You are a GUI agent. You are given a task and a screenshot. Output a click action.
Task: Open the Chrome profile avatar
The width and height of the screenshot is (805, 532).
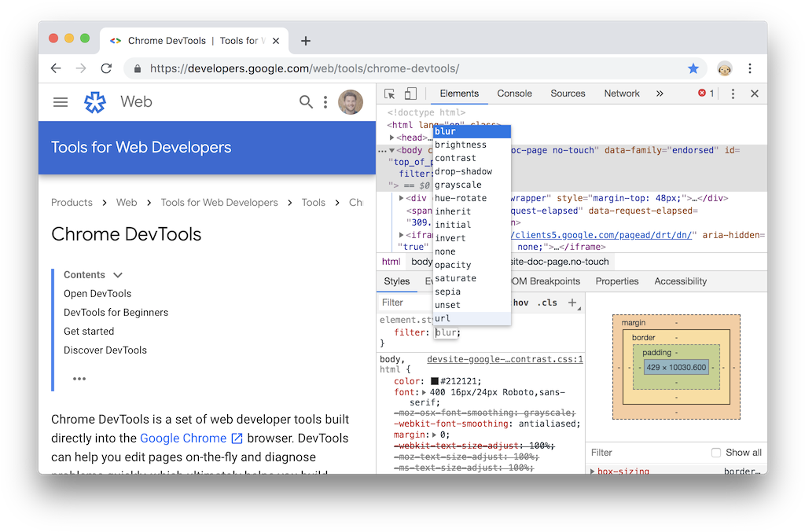pyautogui.click(x=724, y=68)
